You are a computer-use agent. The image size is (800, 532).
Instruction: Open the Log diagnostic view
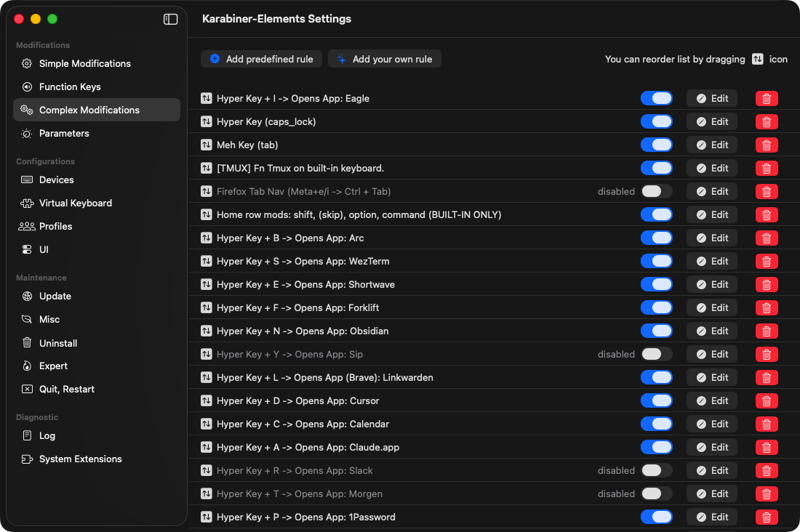click(97, 435)
